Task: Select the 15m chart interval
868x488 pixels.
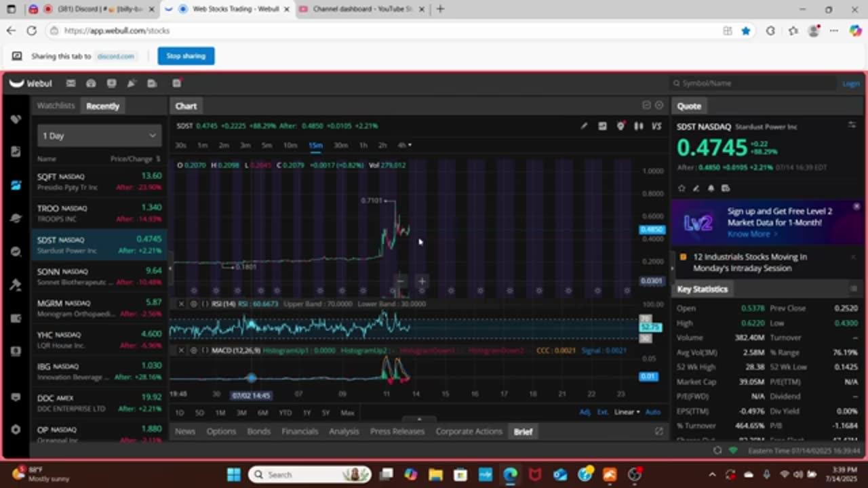Action: point(315,146)
